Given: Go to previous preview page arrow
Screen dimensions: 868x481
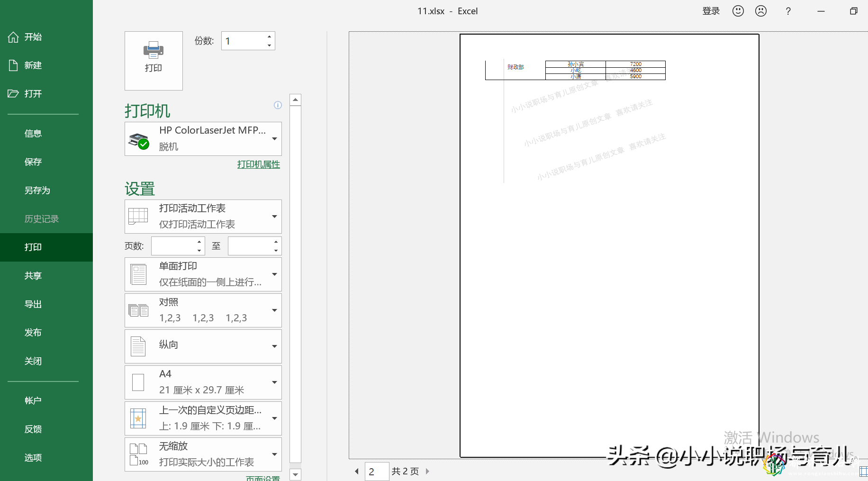Looking at the screenshot, I should tap(357, 471).
